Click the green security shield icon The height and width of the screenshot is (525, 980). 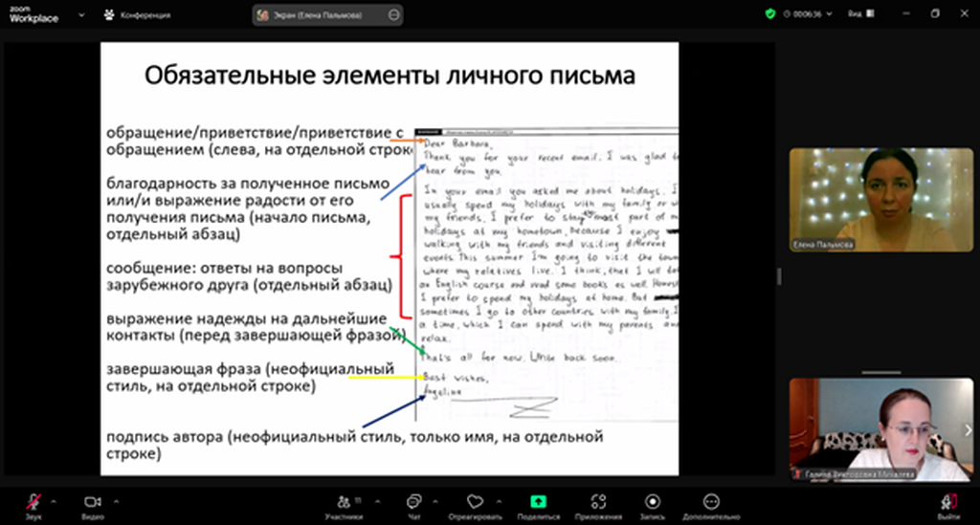click(771, 14)
